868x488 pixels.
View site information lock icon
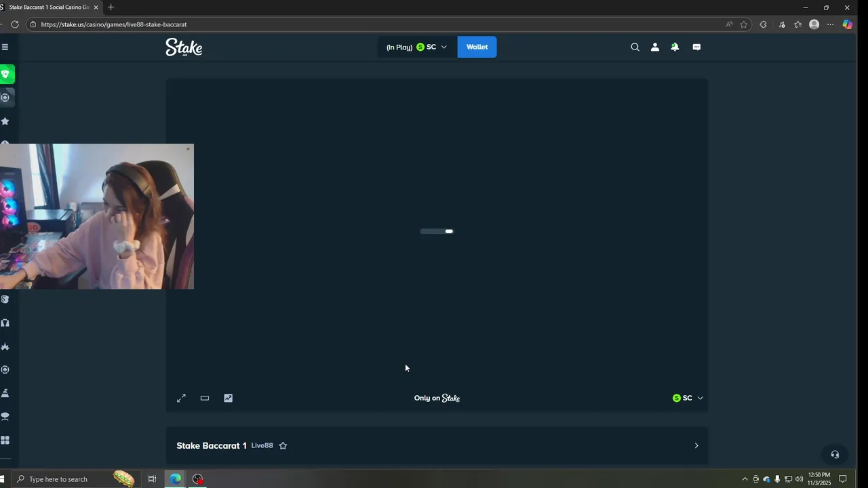coord(33,24)
